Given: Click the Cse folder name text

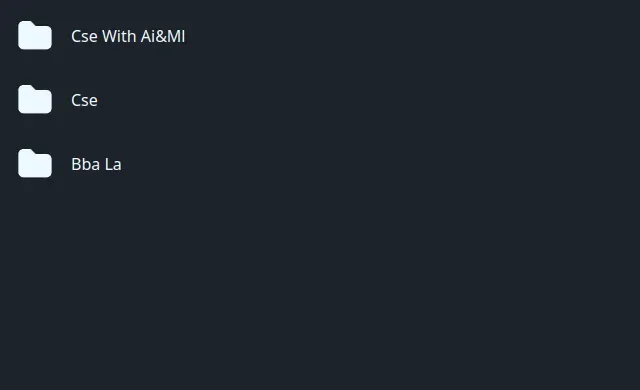Looking at the screenshot, I should (84, 100).
